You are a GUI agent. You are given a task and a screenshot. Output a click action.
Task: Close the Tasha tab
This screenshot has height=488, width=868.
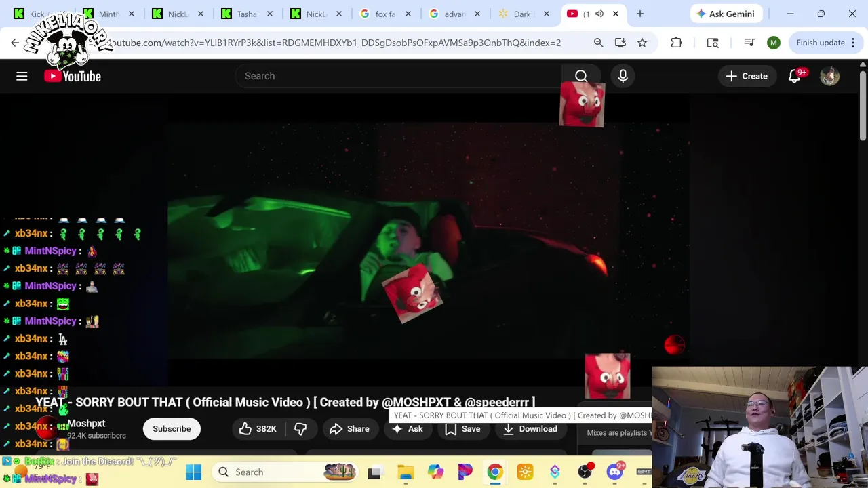tap(269, 14)
